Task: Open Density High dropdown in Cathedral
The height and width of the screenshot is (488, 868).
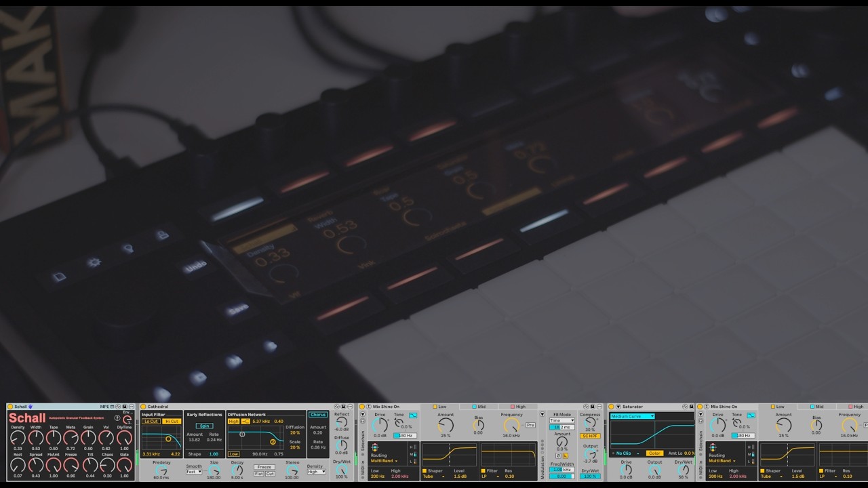Action: pos(316,472)
